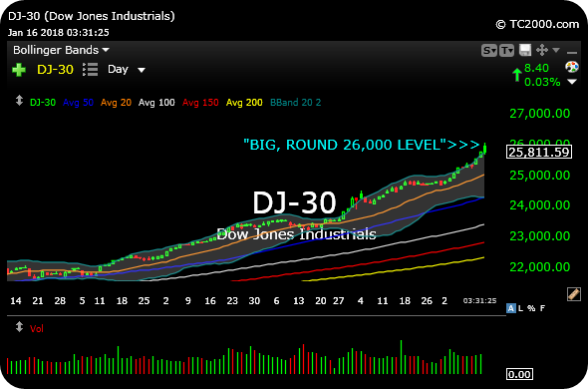Click the green plus add-indicator icon
Image resolution: width=588 pixels, height=389 pixels.
tap(19, 70)
